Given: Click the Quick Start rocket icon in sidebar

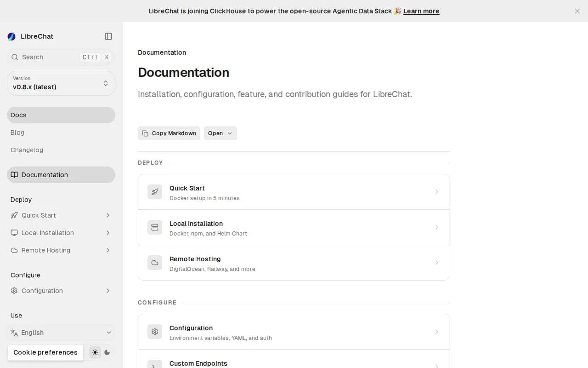Looking at the screenshot, I should click(x=14, y=215).
